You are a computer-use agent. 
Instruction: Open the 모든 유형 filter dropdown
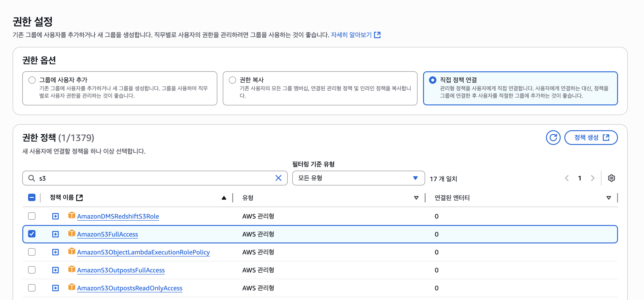click(x=358, y=178)
